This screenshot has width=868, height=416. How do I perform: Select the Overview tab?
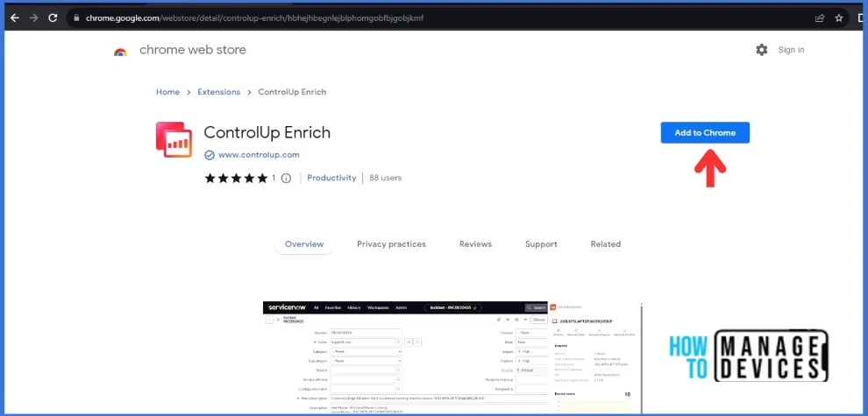304,244
